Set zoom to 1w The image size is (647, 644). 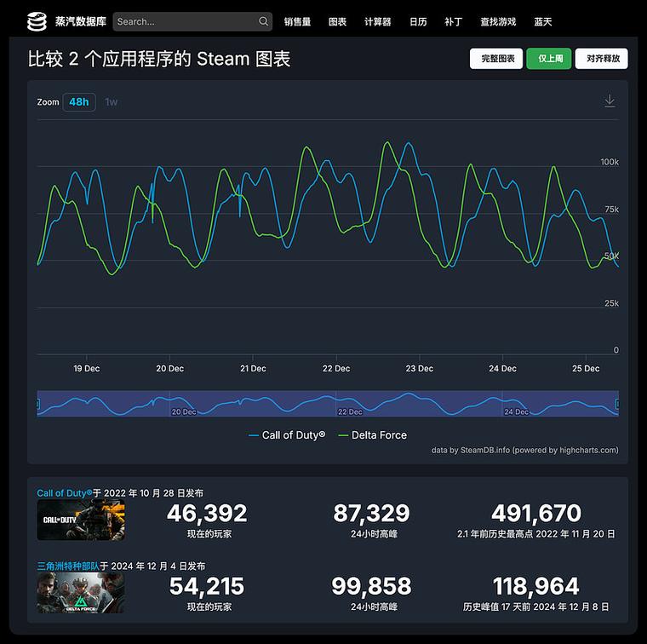coord(111,102)
